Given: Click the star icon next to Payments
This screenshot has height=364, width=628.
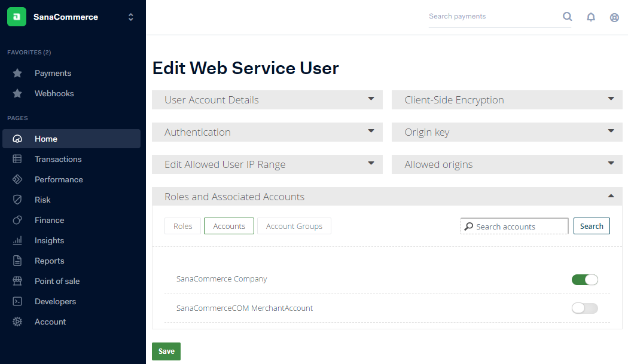Looking at the screenshot, I should tap(17, 74).
